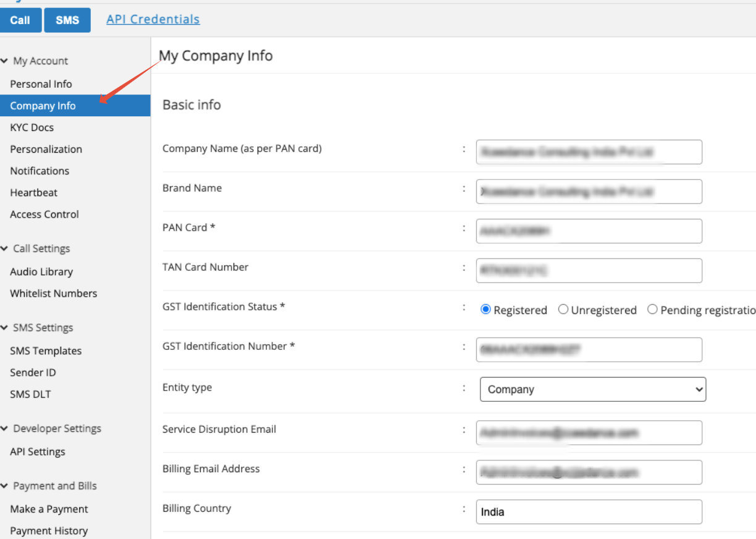
Task: Select the Unregistered GST status radio
Action: coord(563,310)
